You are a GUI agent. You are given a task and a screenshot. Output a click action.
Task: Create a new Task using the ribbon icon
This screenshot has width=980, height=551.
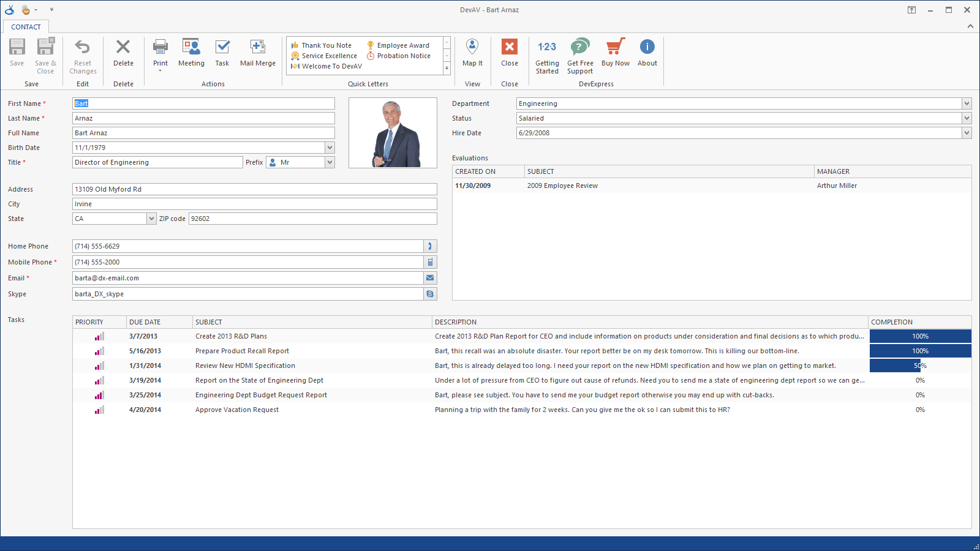point(222,54)
